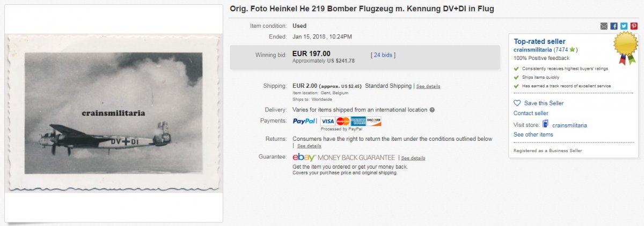Click the green feedback star icon
Viewport: 644px width, 226px height.
(572, 50)
